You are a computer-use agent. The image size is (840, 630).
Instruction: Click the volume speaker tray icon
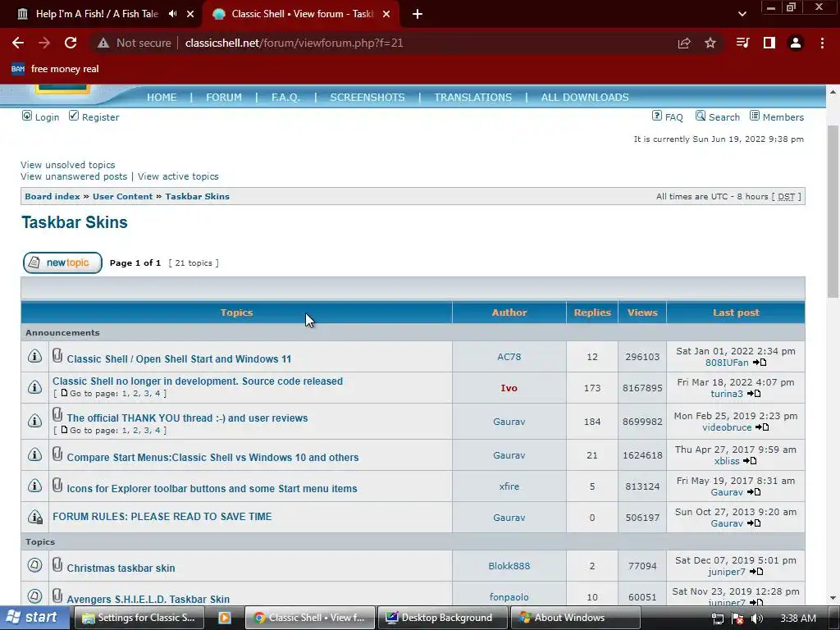756,619
